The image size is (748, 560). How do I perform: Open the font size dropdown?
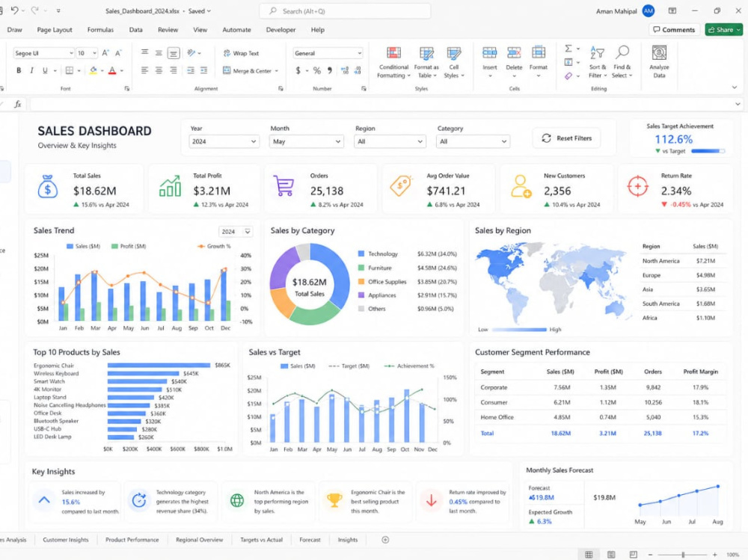coord(94,53)
